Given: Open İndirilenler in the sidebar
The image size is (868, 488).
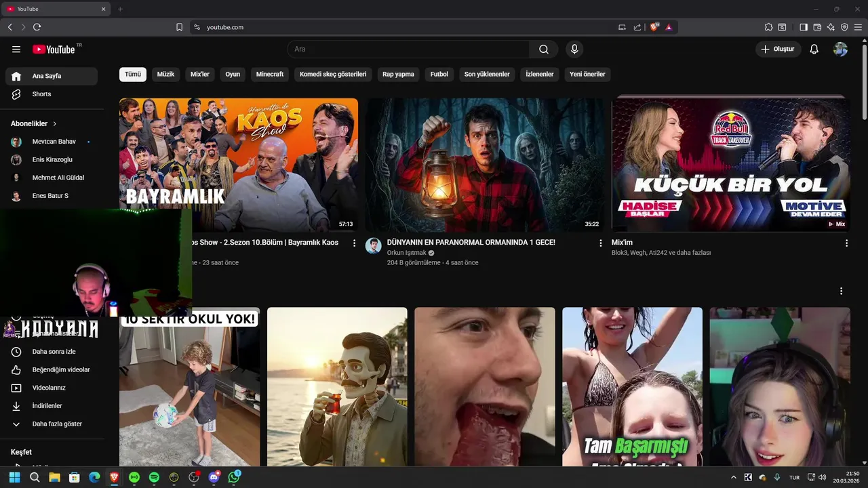Looking at the screenshot, I should [52, 406].
